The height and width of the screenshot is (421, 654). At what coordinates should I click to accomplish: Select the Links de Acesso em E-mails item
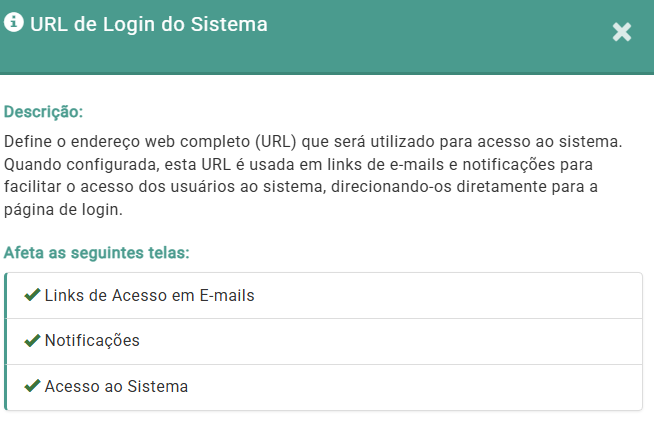pyautogui.click(x=150, y=296)
